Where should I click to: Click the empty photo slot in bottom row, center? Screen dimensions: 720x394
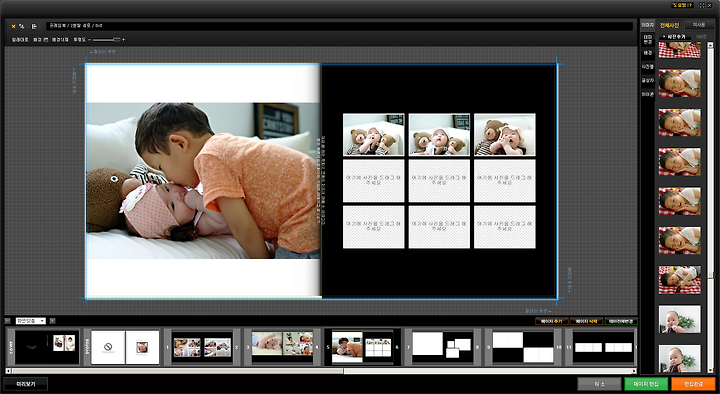(439, 227)
